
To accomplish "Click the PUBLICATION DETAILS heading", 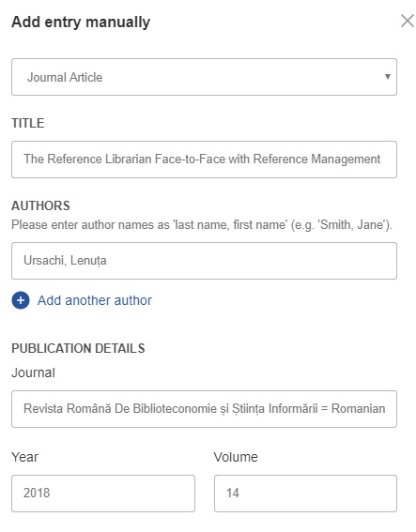I will 78,348.
